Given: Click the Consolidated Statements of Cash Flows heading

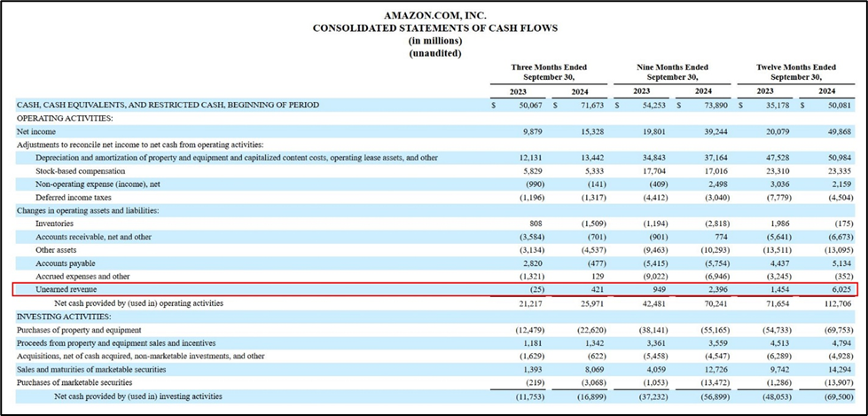Looking at the screenshot, I should (434, 28).
